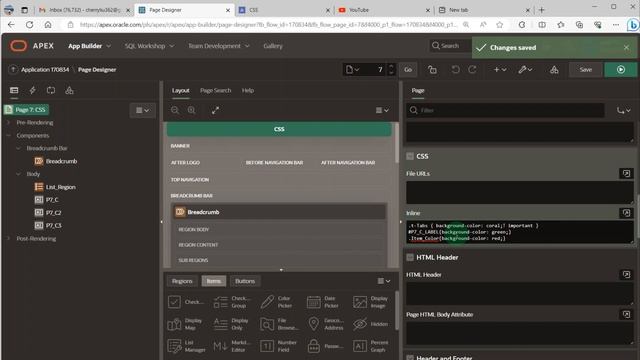Show the Buttons gallery tab

point(245,281)
